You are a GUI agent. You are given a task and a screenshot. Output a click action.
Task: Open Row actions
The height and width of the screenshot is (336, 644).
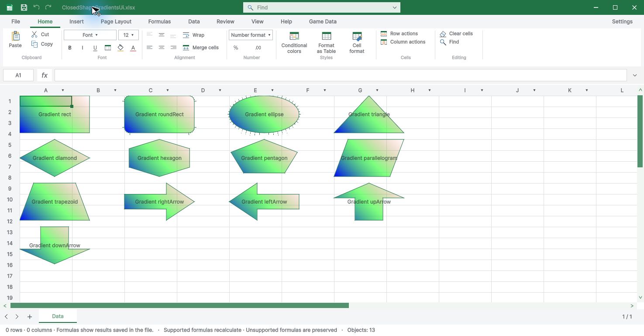(399, 34)
